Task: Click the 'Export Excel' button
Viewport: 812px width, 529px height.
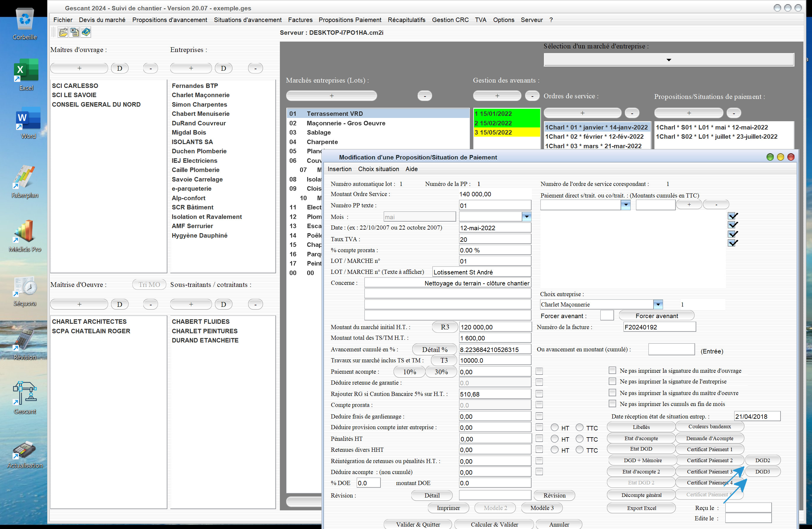Action: point(641,508)
